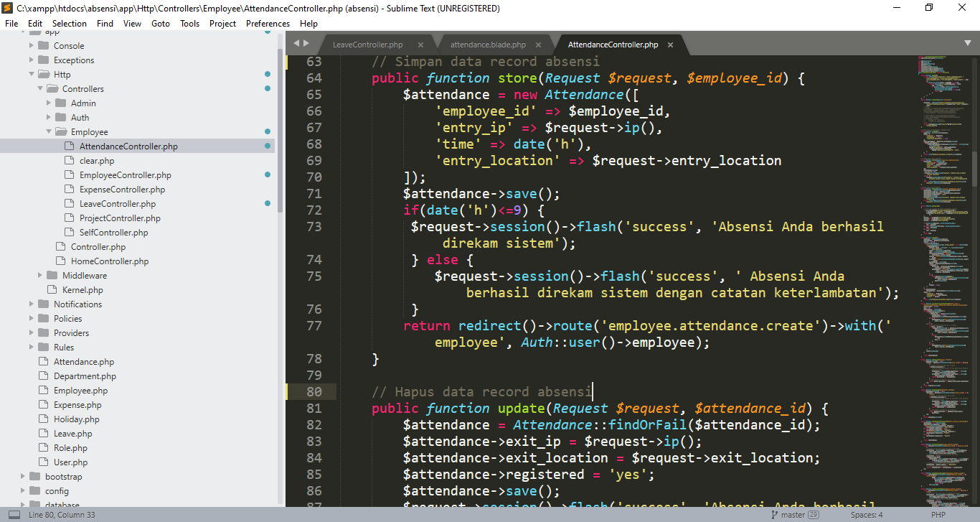
Task: Click line number 72 in the gutter
Action: tap(314, 210)
